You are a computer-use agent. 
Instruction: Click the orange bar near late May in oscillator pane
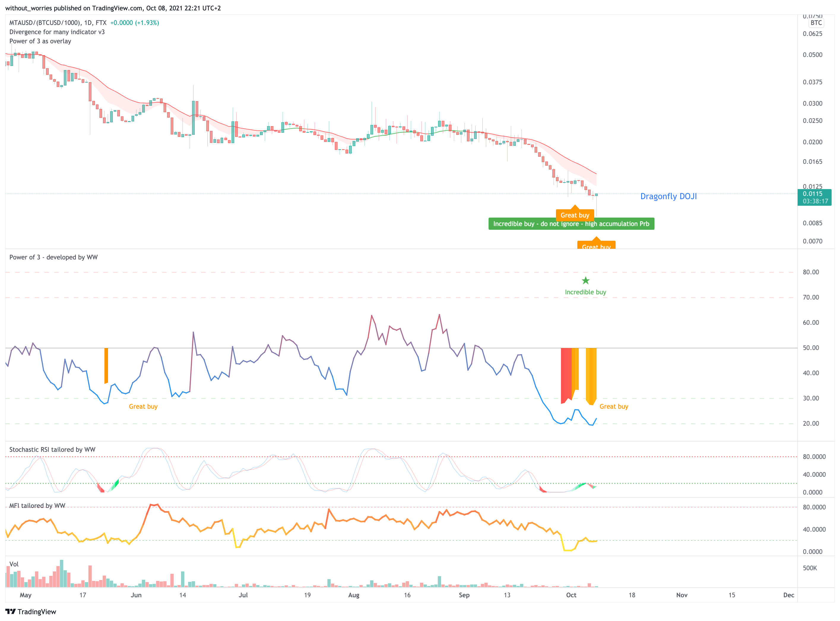tap(106, 366)
